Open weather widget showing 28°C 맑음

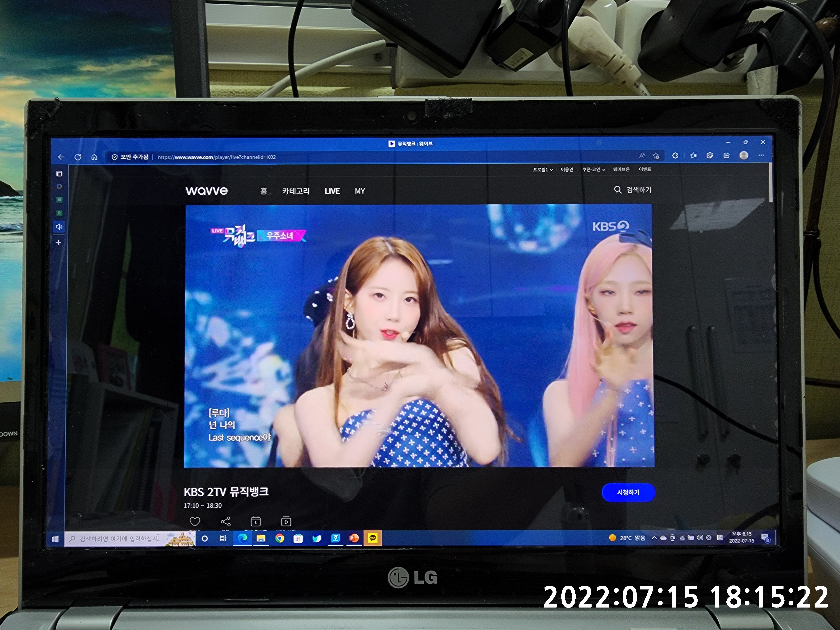point(627,538)
